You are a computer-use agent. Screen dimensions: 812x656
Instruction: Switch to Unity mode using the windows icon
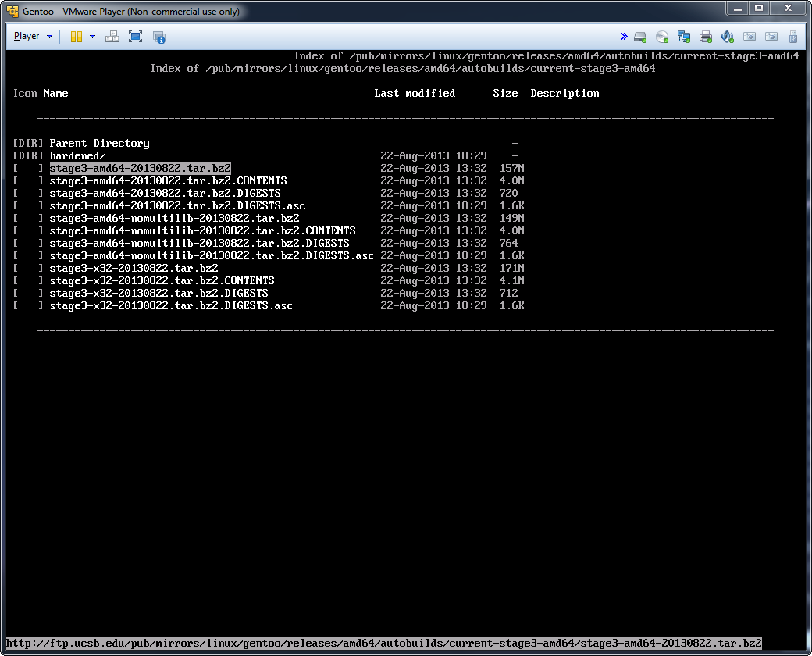pyautogui.click(x=159, y=37)
